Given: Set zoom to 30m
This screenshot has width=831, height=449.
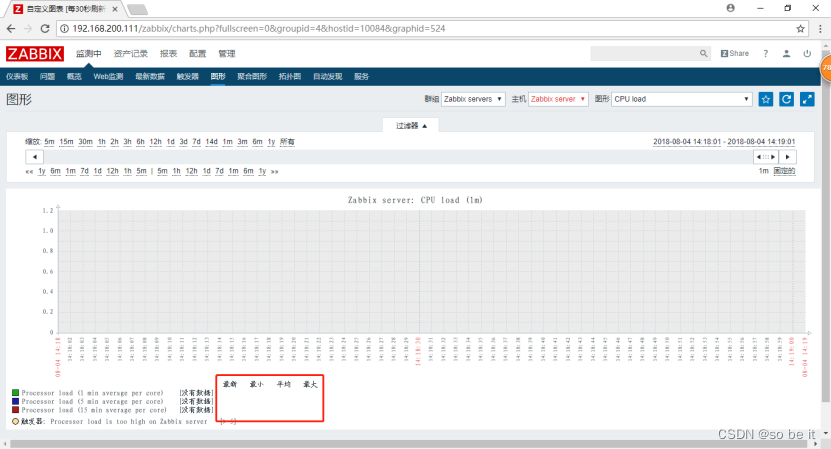Looking at the screenshot, I should 85,142.
